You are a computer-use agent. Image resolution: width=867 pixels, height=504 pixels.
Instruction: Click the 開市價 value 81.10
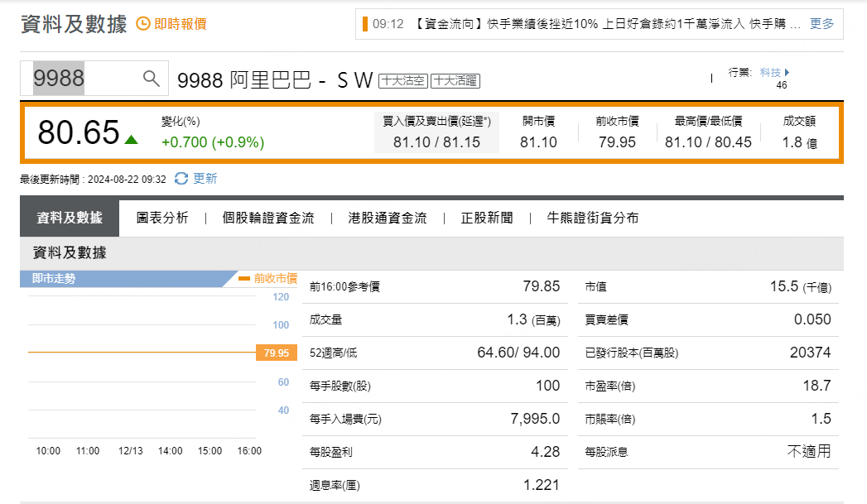click(538, 142)
